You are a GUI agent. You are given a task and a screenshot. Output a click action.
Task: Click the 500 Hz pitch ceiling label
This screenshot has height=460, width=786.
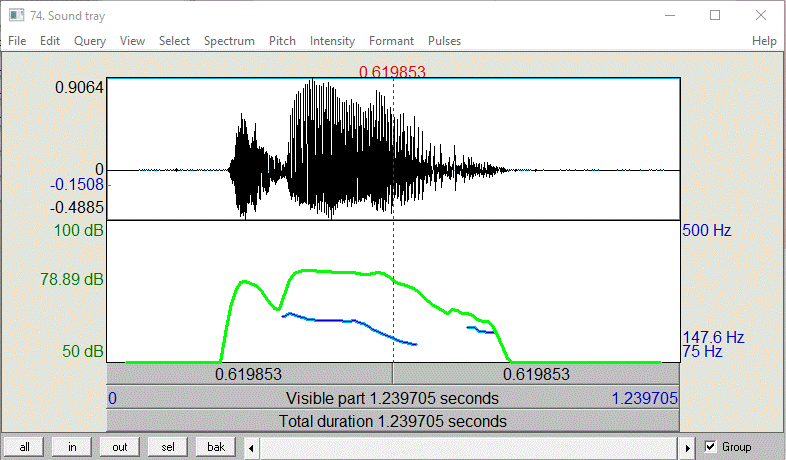point(706,231)
